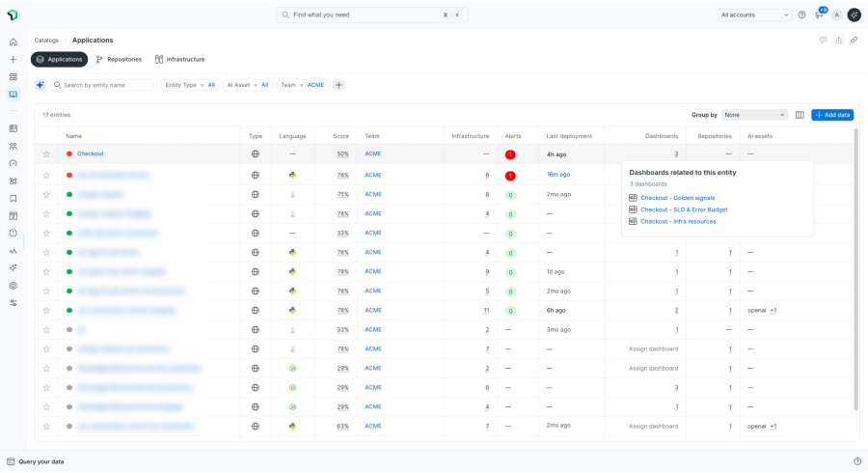Click the red alert badge in the Checkout row
This screenshot has height=473, width=868.
510,154
